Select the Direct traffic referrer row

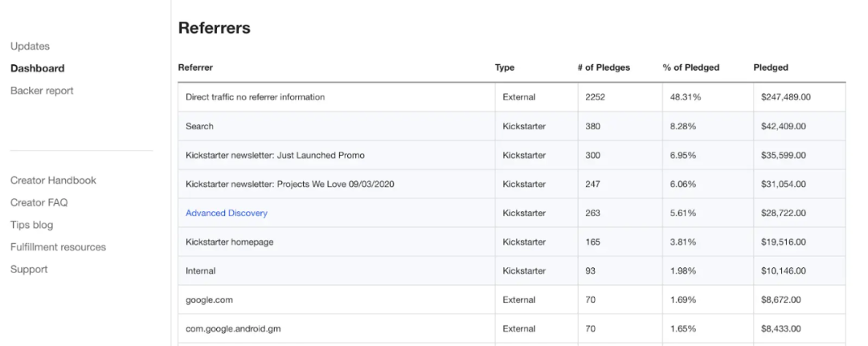[255, 97]
